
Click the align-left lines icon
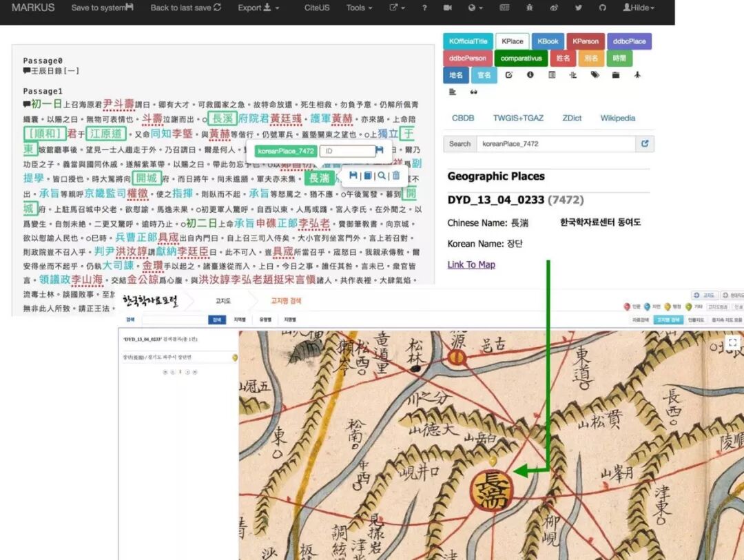(x=453, y=92)
